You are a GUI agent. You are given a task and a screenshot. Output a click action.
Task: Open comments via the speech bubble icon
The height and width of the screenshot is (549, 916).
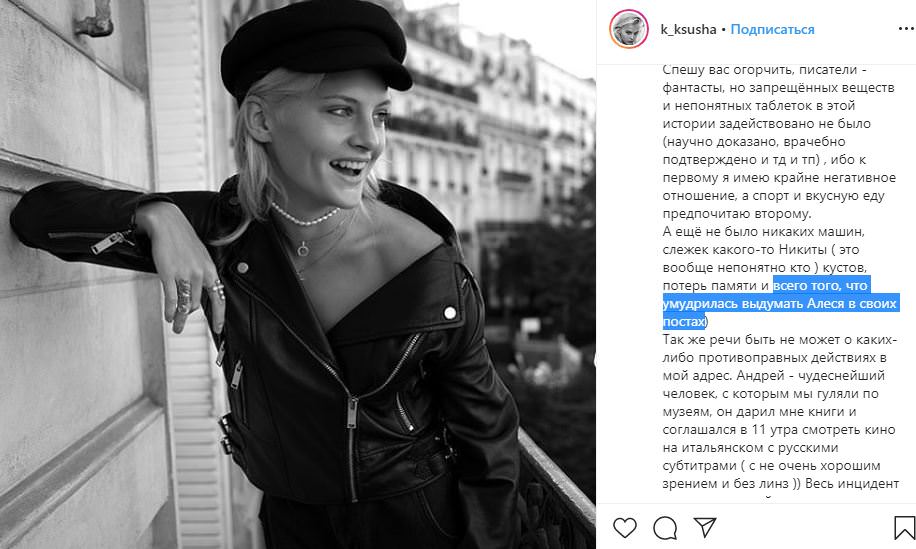665,527
